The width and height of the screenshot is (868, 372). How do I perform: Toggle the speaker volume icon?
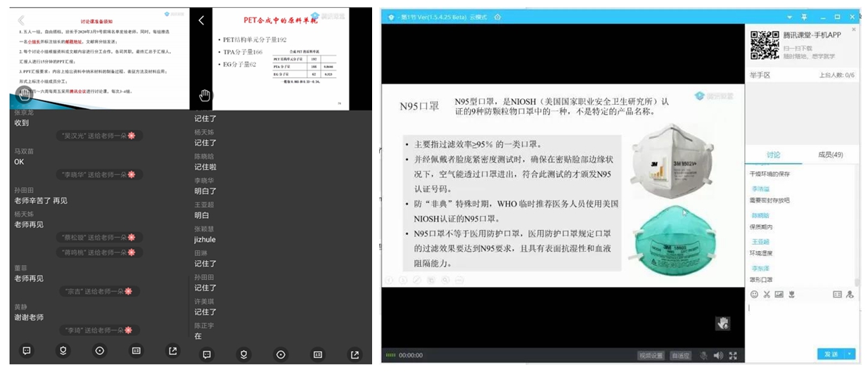[x=718, y=355]
